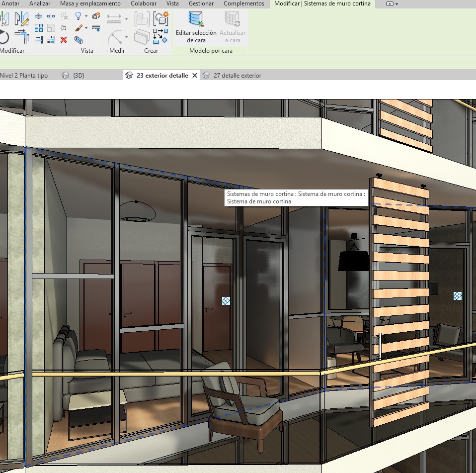Open the ribbon display options arrow
The width and height of the screenshot is (476, 473).
click(x=397, y=4)
